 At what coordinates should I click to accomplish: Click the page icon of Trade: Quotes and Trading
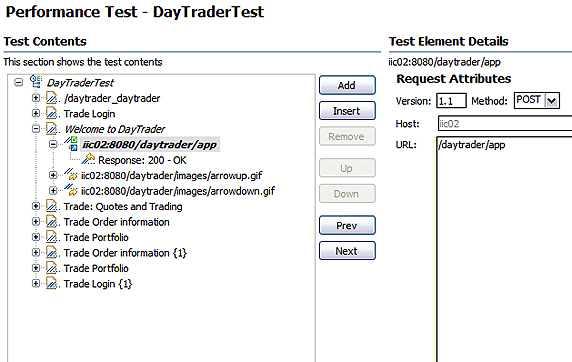(52, 206)
